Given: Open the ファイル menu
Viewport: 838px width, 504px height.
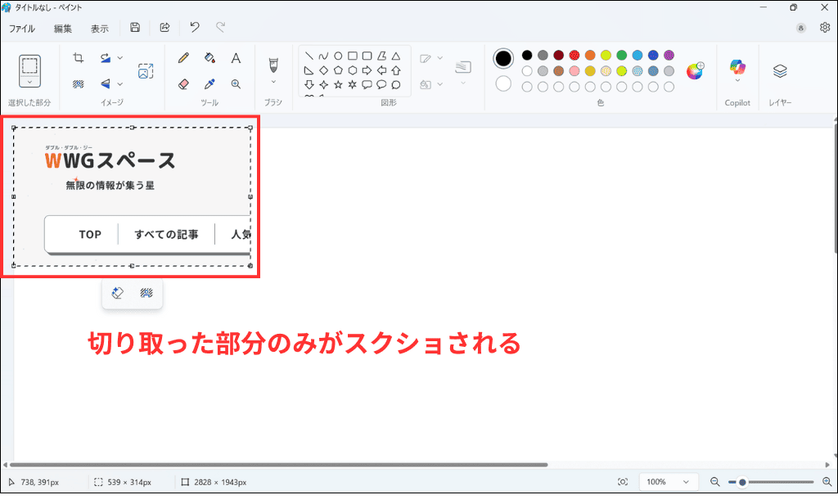Looking at the screenshot, I should tap(21, 27).
